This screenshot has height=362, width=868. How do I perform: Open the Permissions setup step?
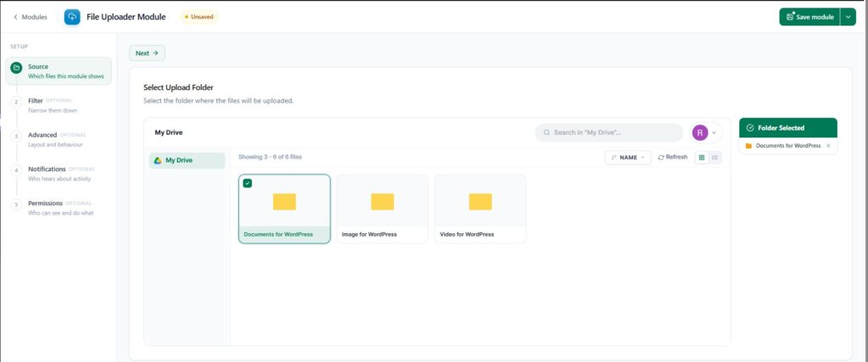(58, 208)
